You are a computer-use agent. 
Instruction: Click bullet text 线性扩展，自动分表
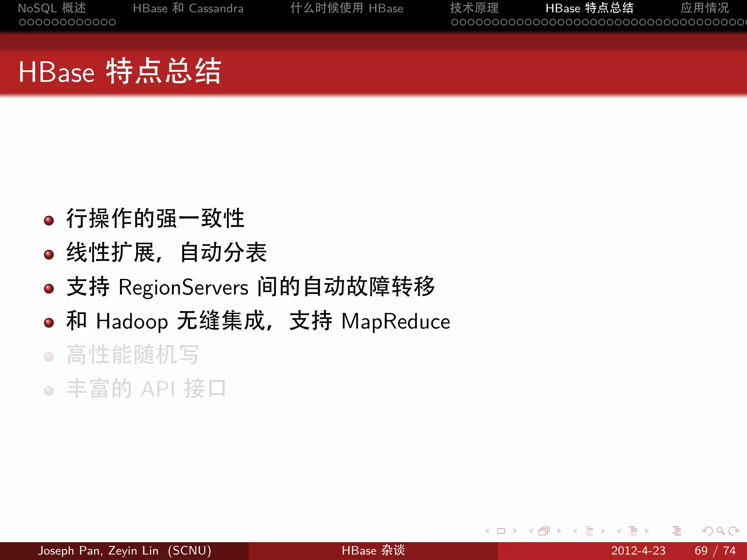point(167,252)
